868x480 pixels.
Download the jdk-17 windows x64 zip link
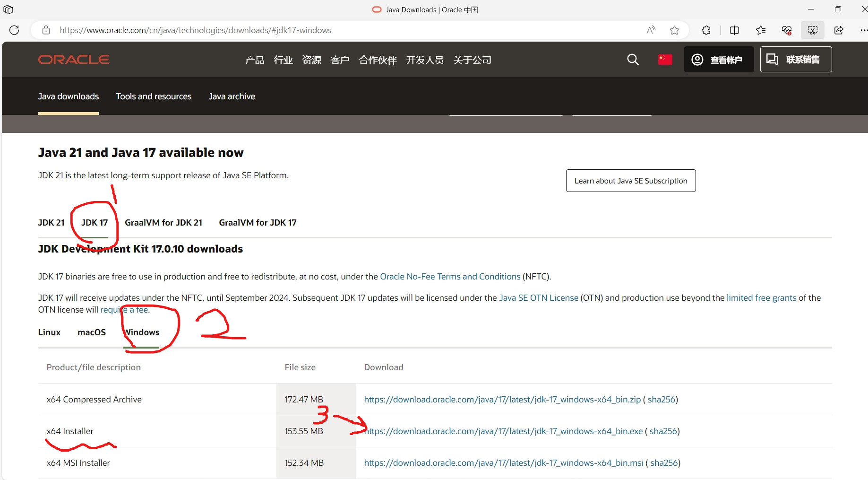click(x=502, y=400)
